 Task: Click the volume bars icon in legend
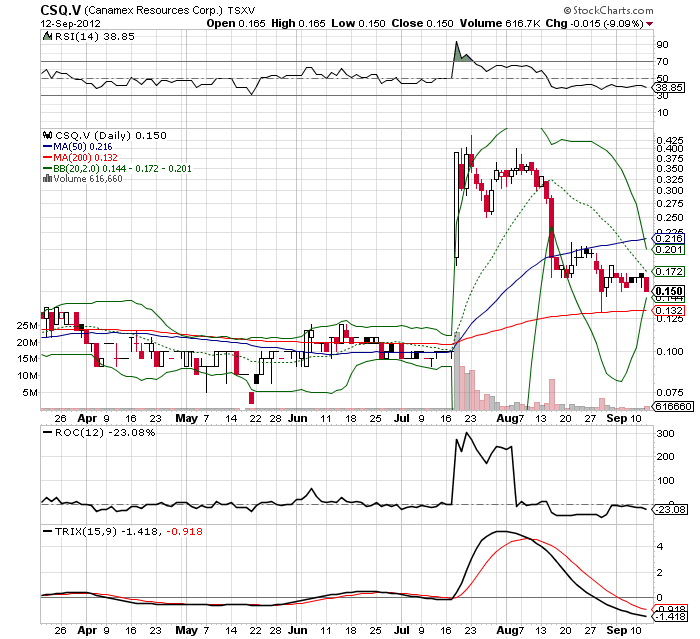coord(45,179)
